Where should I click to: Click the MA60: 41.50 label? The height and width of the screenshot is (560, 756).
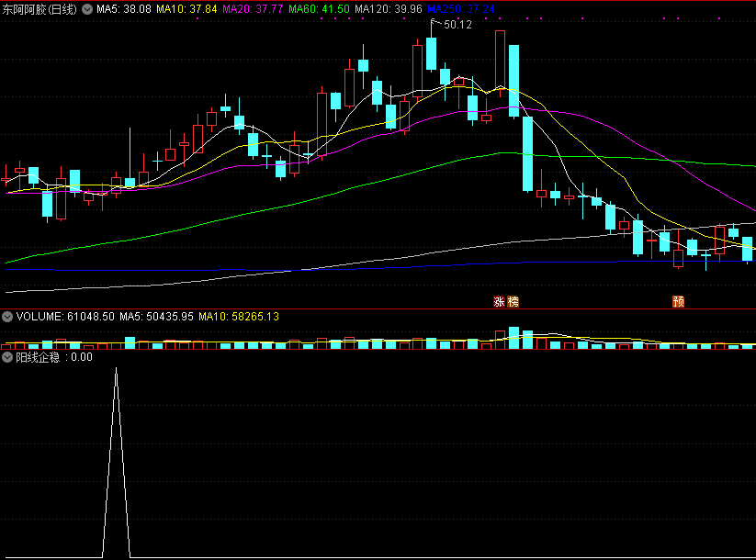point(319,9)
